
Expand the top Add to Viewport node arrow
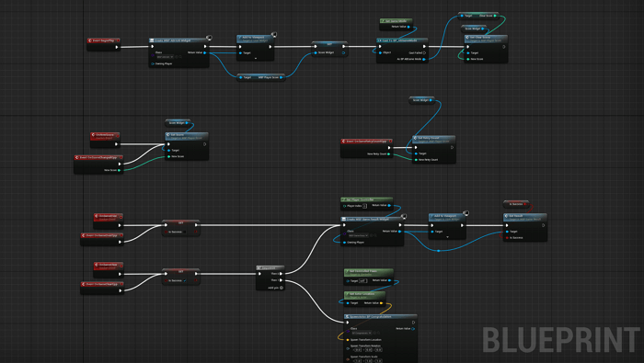click(x=256, y=59)
